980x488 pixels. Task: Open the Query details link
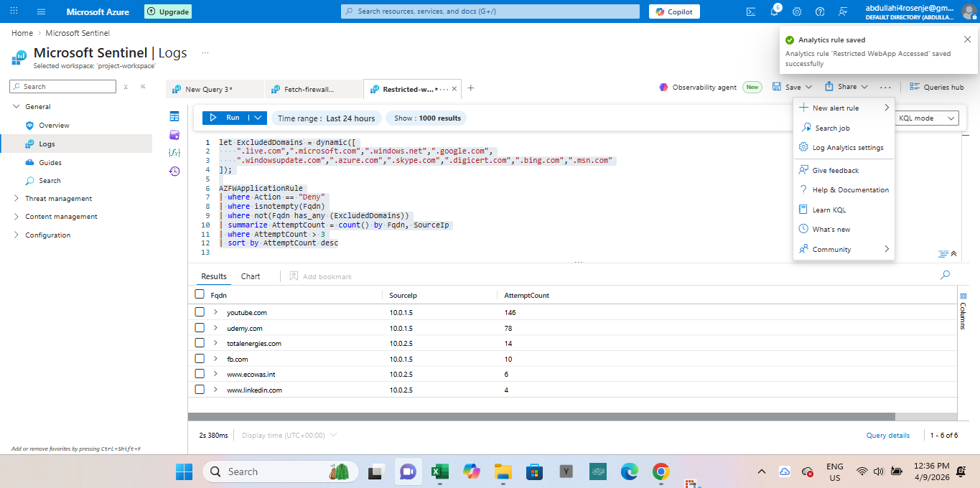(887, 435)
